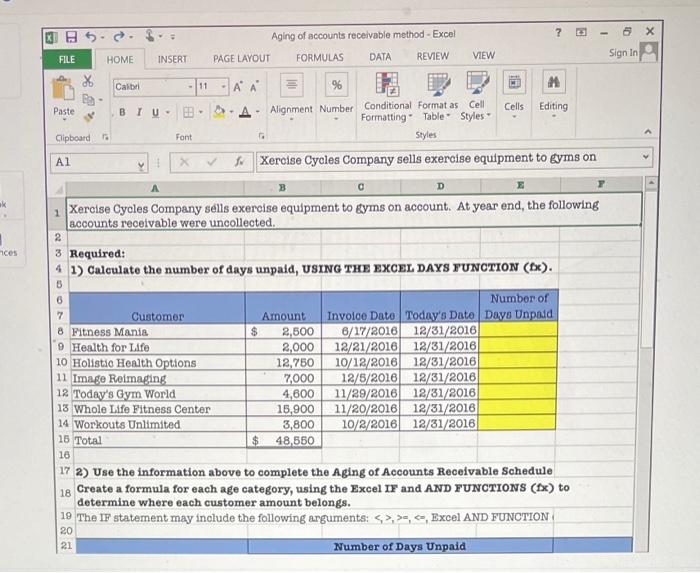Click the Excel application logo icon
The height and width of the screenshot is (573, 700).
[51, 37]
